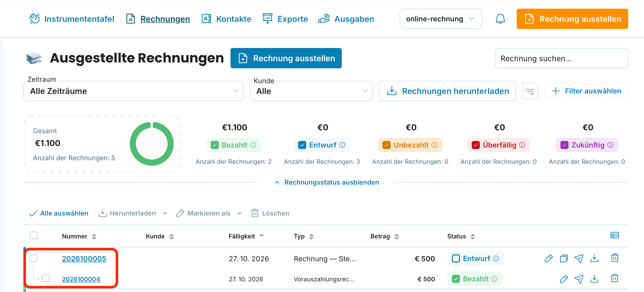Download invoice 2026100005 with download icon
The width and height of the screenshot is (644, 292).
point(594,258)
